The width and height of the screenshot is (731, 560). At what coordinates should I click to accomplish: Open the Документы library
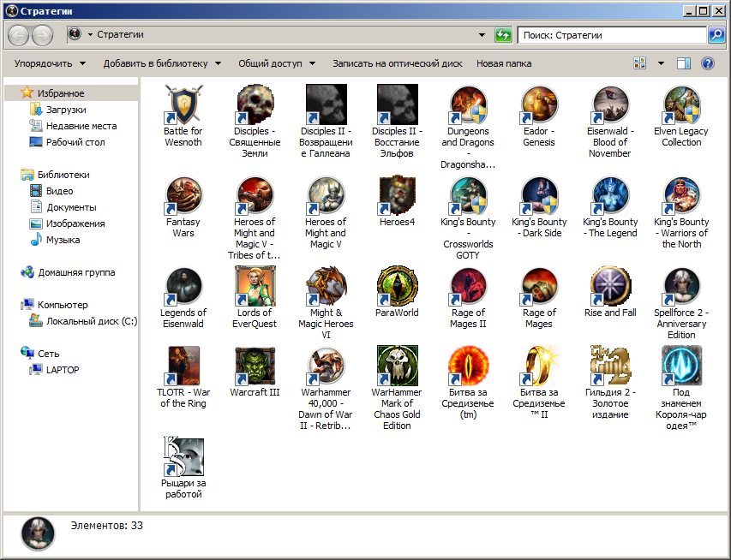pyautogui.click(x=71, y=207)
